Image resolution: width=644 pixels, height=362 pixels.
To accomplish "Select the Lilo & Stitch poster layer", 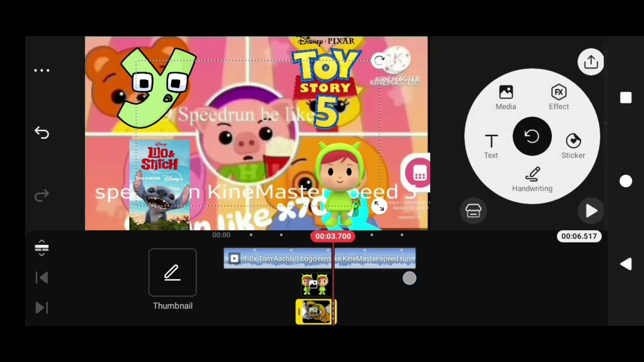I will pyautogui.click(x=160, y=185).
